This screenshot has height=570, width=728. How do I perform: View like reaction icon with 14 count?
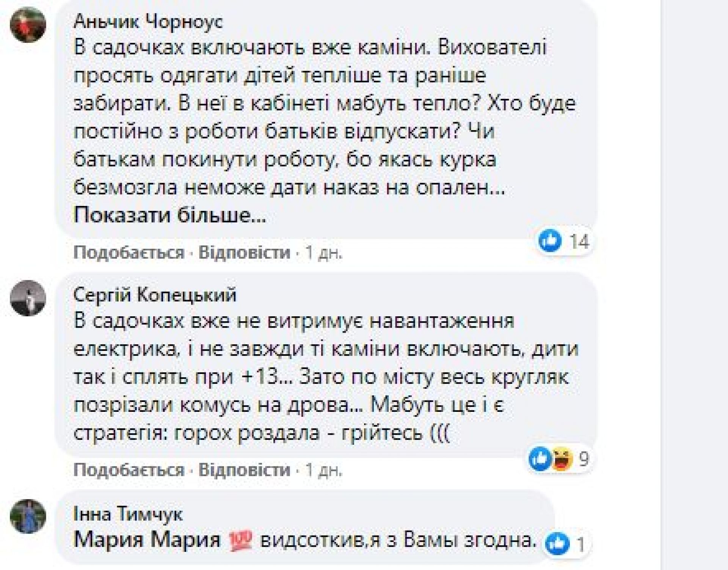550,241
